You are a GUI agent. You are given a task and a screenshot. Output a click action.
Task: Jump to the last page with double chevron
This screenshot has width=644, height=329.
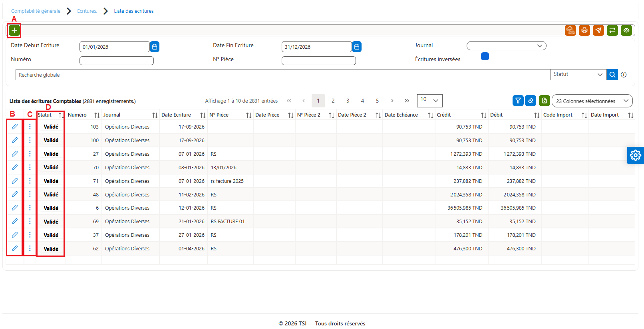[x=407, y=101]
